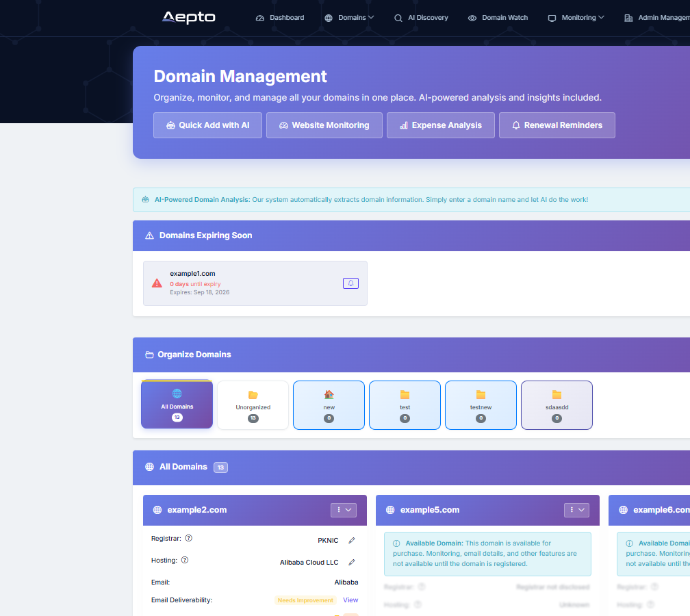Screen dimensions: 690x616
Task: Click View email deliverability link
Action: pos(350,600)
